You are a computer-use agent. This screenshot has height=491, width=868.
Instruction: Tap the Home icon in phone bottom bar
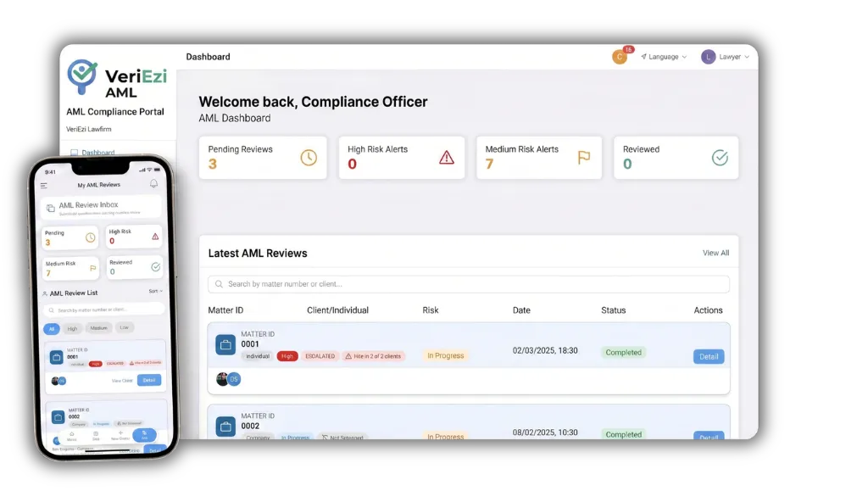click(x=71, y=436)
